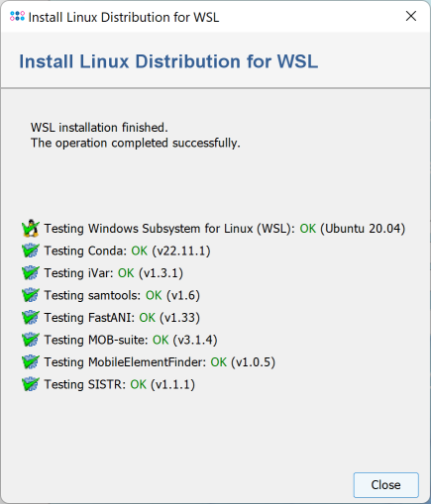
Task: Click the application icon in the title bar
Action: click(x=17, y=16)
